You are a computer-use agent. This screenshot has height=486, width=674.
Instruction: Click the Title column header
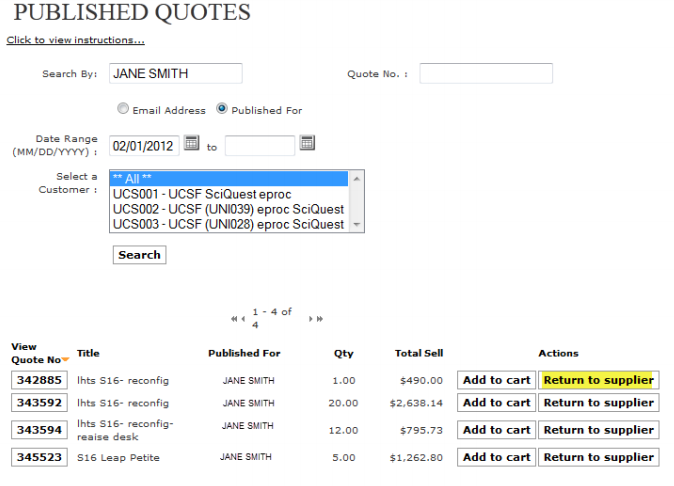88,353
